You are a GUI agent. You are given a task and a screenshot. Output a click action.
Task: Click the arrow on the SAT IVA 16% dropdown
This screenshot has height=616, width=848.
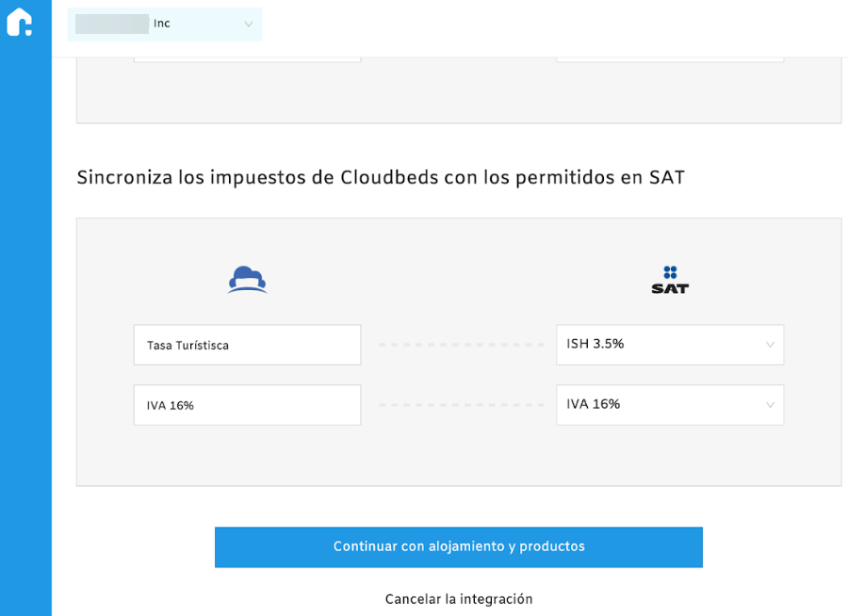pos(770,405)
